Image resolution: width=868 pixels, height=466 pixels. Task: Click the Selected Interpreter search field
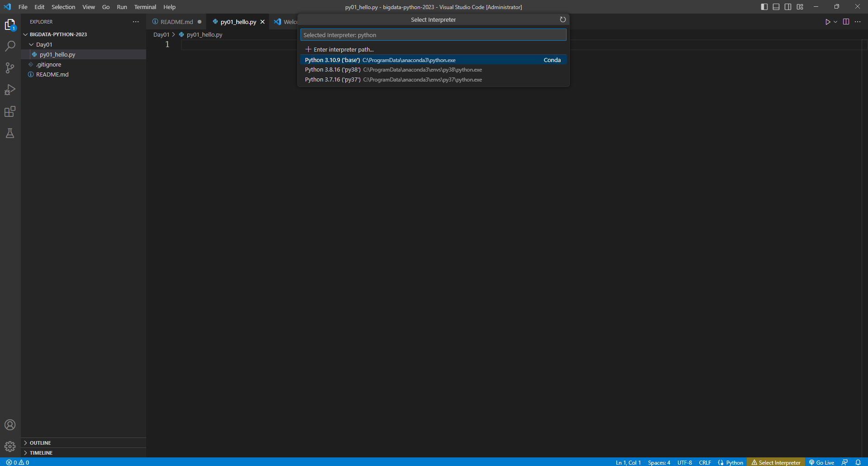coord(433,35)
